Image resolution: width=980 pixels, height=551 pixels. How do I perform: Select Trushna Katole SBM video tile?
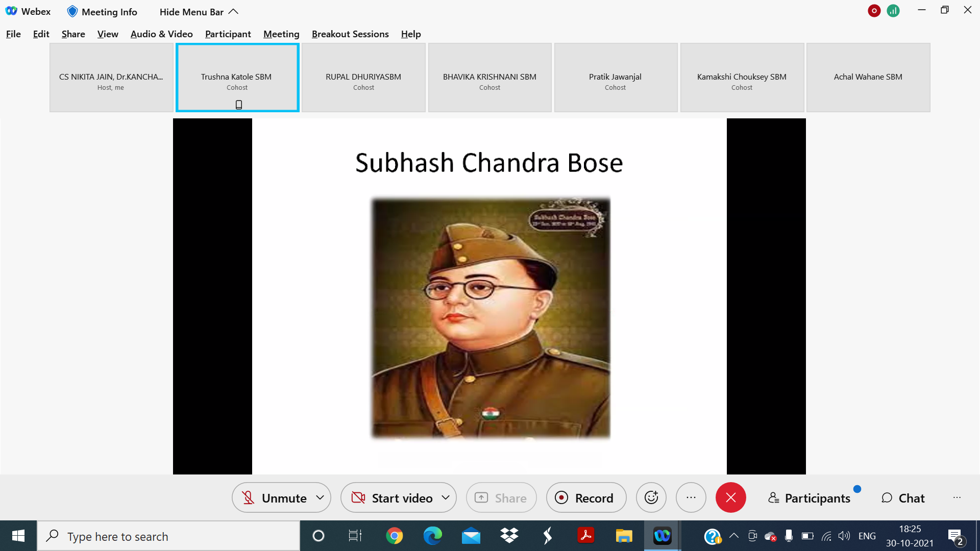pos(237,78)
